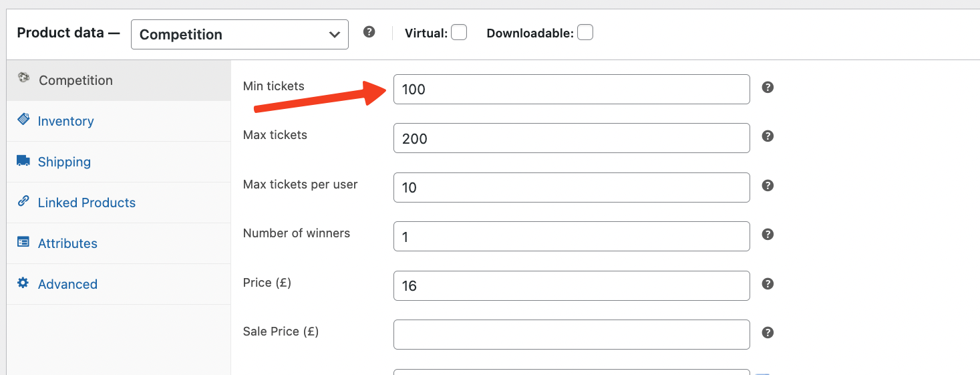This screenshot has height=375, width=980.
Task: Click help icon next to product type dropdown
Action: [x=369, y=32]
